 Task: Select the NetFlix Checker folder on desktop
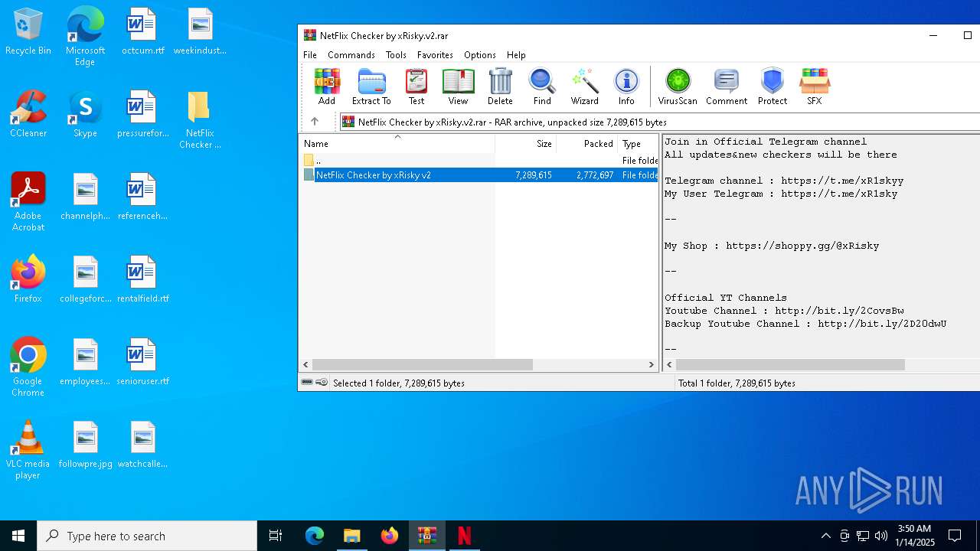tap(200, 120)
